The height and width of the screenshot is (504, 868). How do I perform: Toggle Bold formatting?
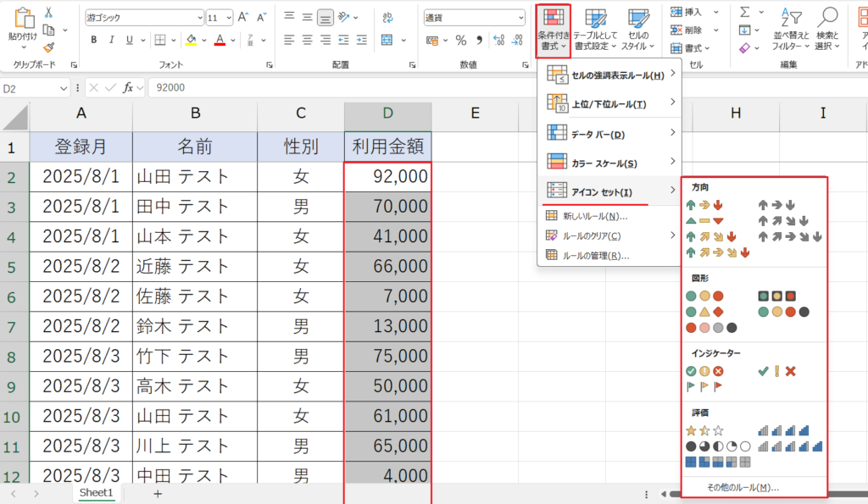[93, 40]
